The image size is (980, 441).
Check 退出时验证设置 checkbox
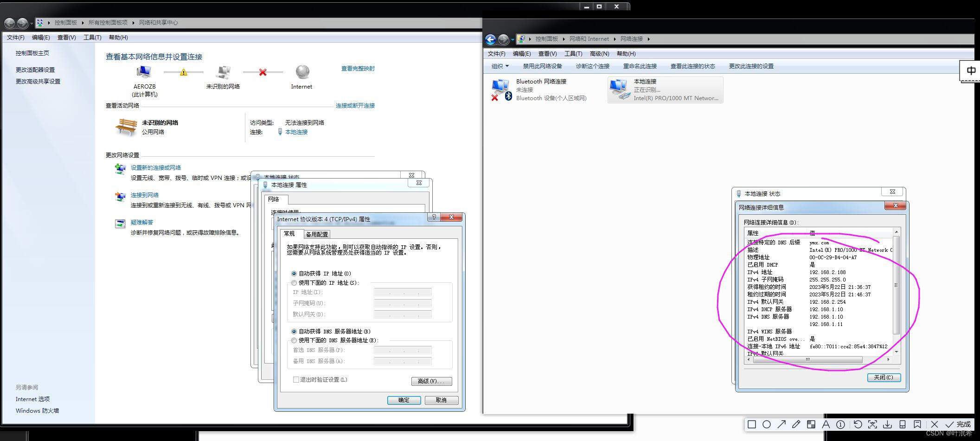(x=295, y=380)
